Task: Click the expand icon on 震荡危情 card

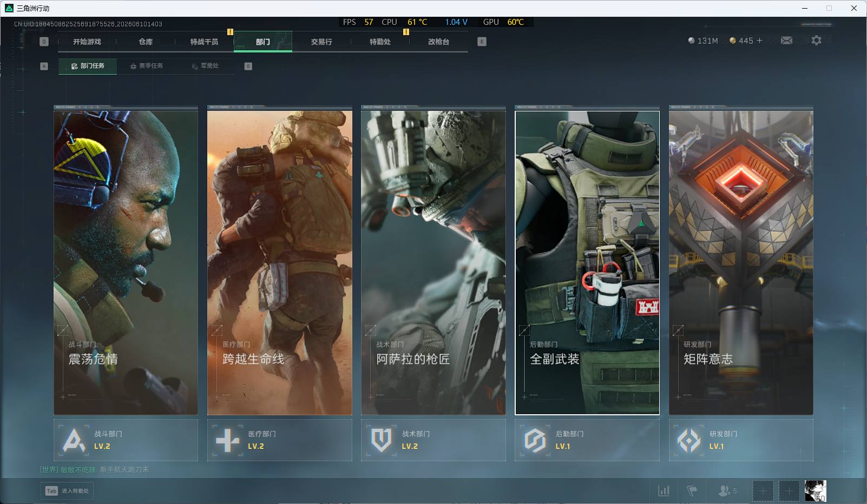Action: click(63, 330)
